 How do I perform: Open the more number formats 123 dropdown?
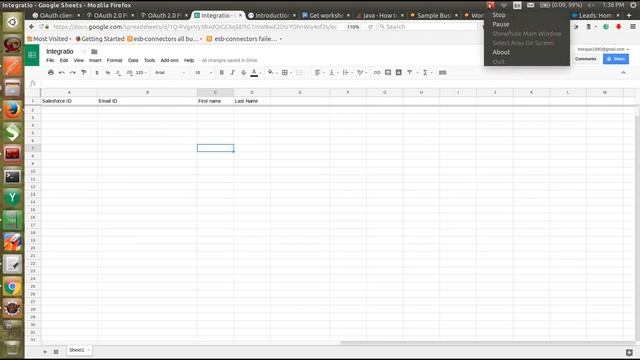pyautogui.click(x=141, y=72)
